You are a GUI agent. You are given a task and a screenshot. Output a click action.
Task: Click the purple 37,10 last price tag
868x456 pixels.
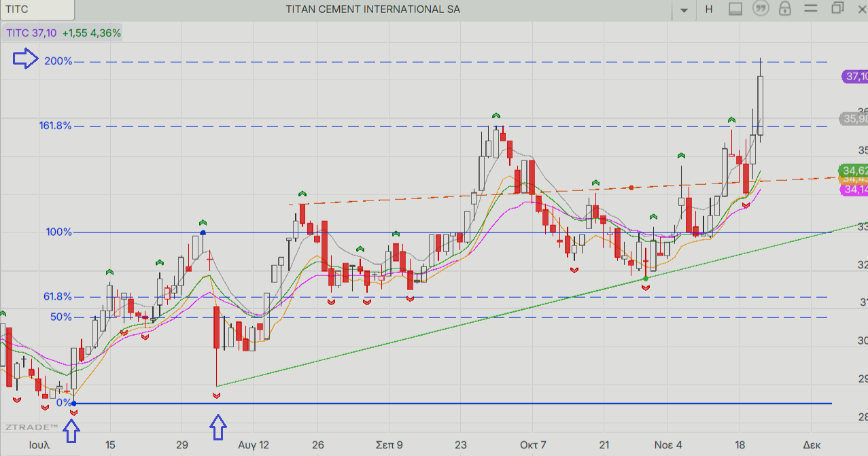click(x=855, y=77)
